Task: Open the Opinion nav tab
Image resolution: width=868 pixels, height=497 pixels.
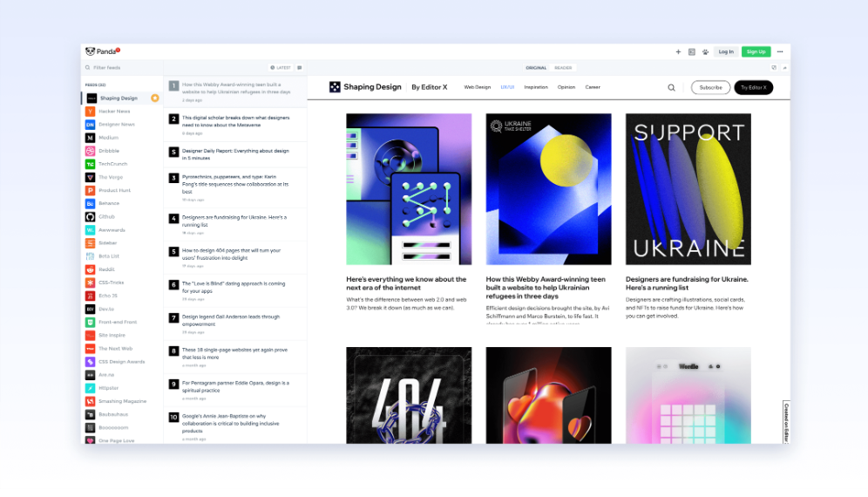Action: [x=566, y=87]
